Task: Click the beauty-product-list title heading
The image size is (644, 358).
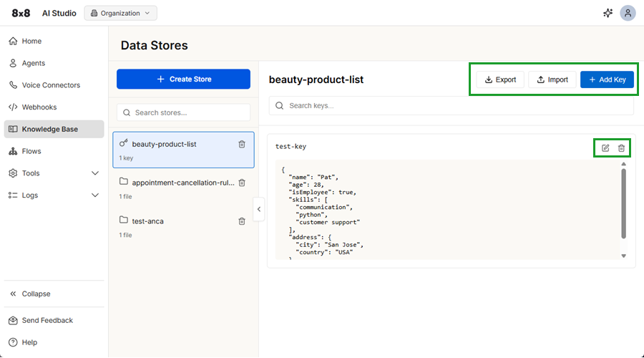Action: 316,79
